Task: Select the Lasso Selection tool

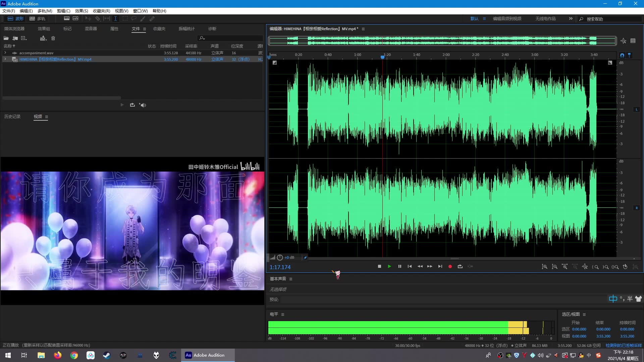Action: (134, 19)
